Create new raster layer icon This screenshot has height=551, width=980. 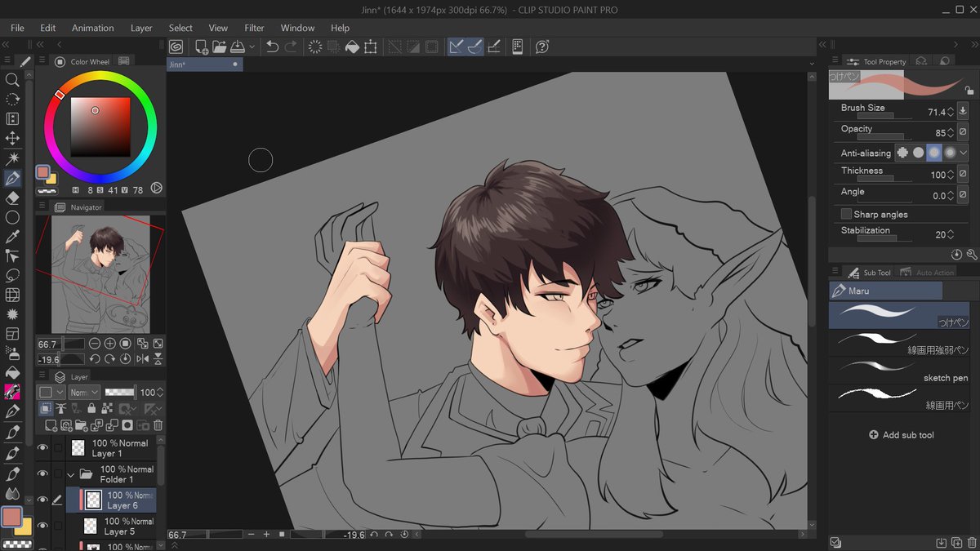click(51, 425)
